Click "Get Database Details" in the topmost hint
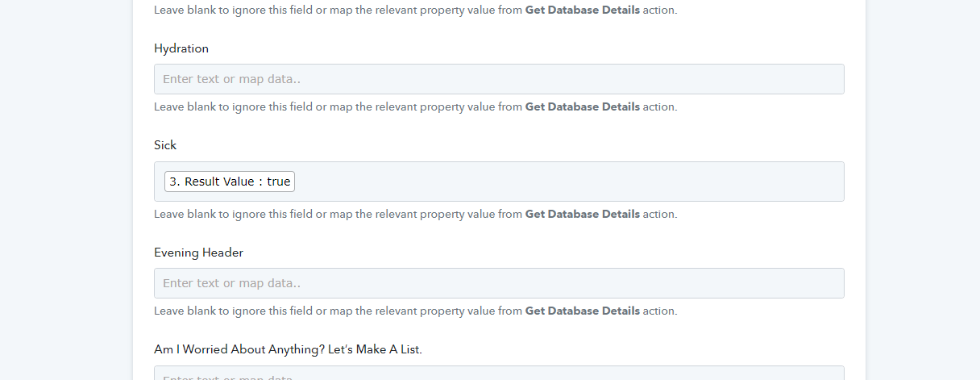The image size is (980, 380). tap(582, 10)
